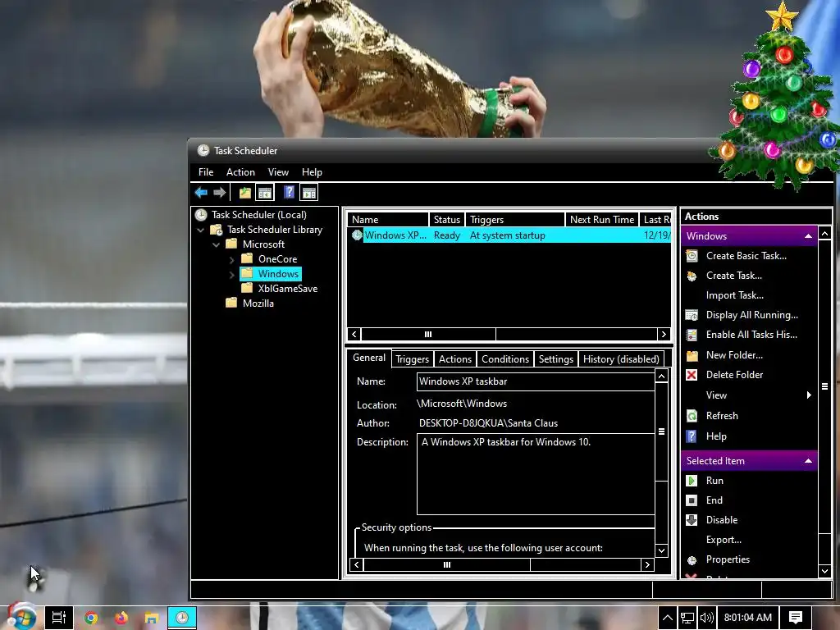Click the Create Task icon

coord(692,276)
